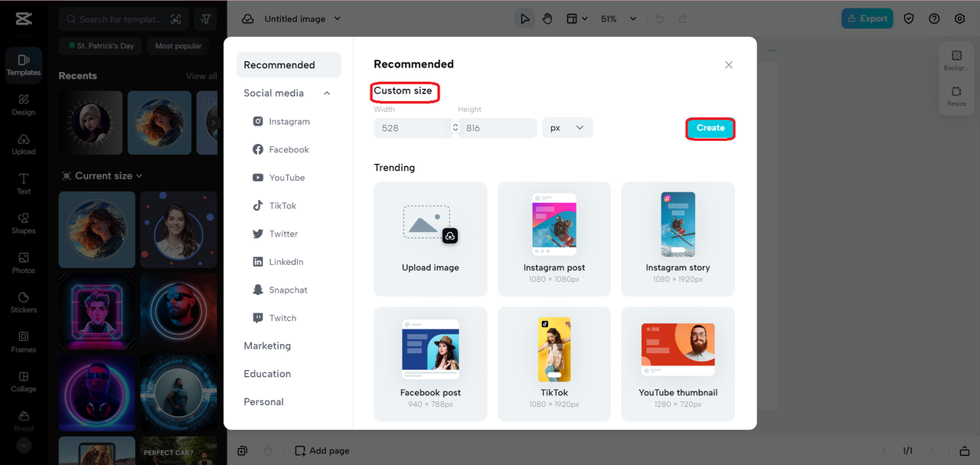Click the Create button
980x465 pixels.
click(x=710, y=128)
